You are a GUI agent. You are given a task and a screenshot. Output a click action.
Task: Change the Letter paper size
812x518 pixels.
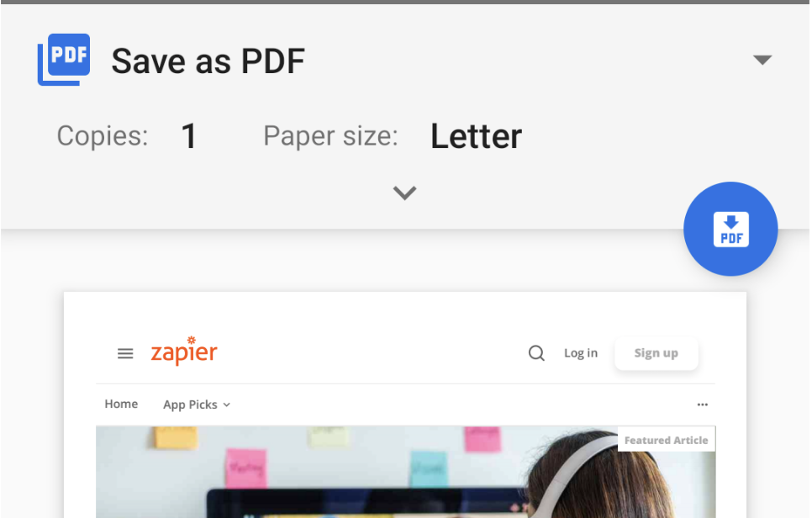476,136
